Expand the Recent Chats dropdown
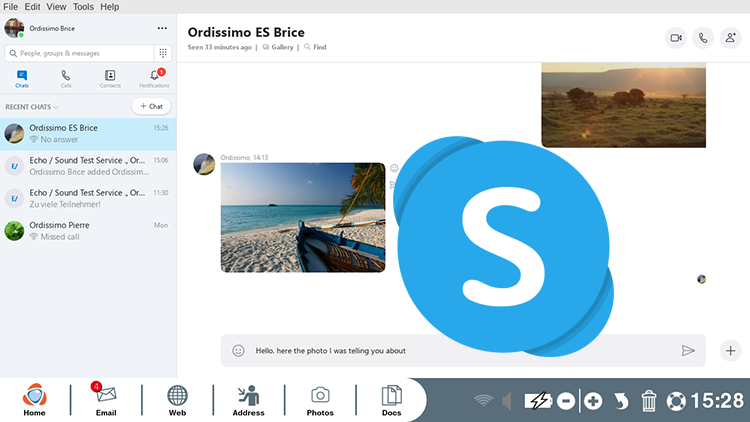This screenshot has height=422, width=750. [32, 107]
